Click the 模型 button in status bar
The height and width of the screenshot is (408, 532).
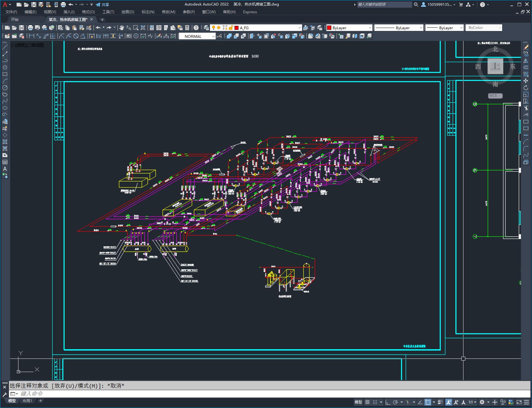tap(358, 402)
